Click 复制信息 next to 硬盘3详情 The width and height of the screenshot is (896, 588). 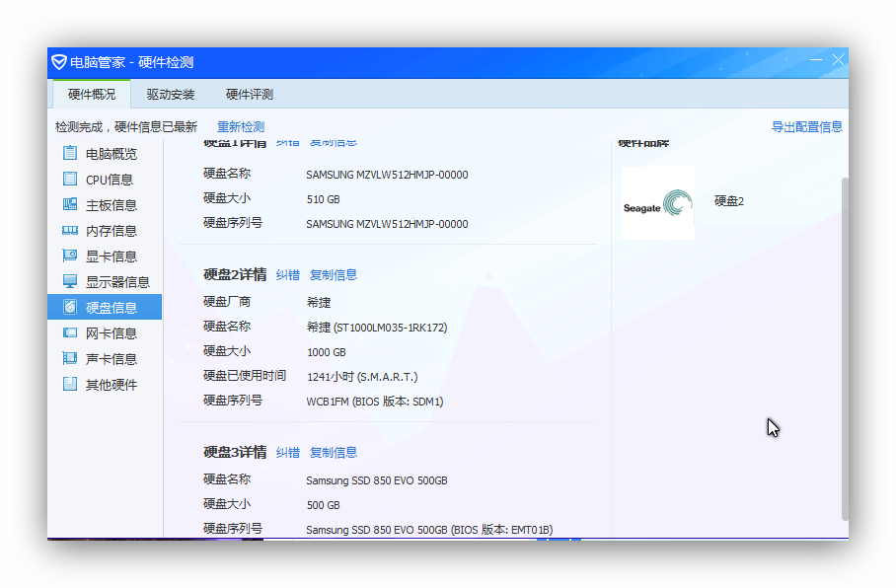pyautogui.click(x=334, y=453)
